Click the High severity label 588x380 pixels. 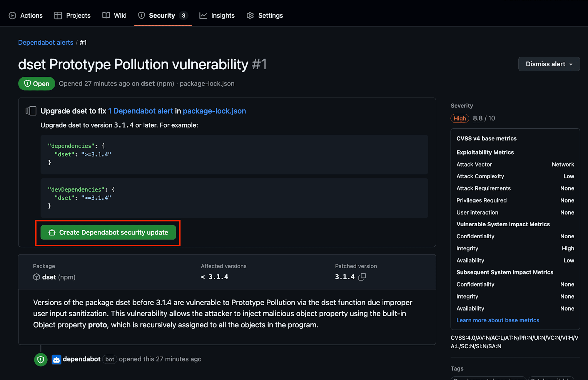(x=460, y=118)
